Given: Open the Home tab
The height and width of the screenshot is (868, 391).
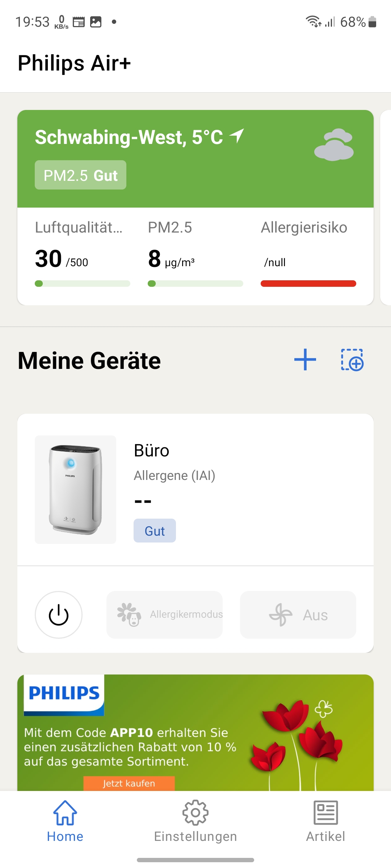Looking at the screenshot, I should pyautogui.click(x=65, y=822).
